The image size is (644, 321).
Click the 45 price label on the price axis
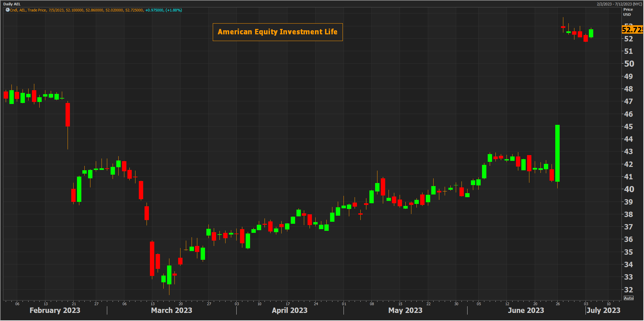pos(629,127)
